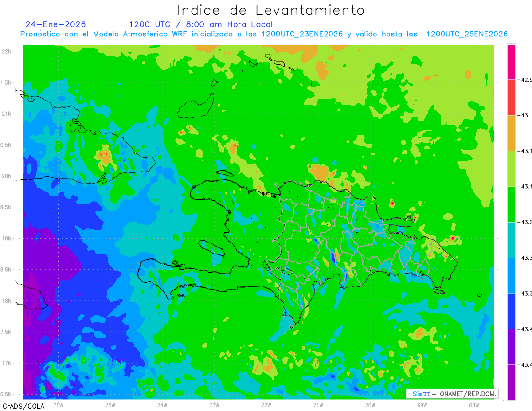Click the 69W longitude label
The height and width of the screenshot is (411, 532).
(x=422, y=405)
